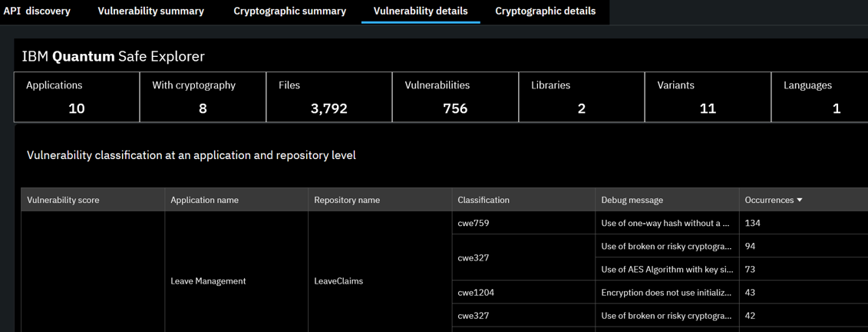Viewport: 868px width, 332px height.
Task: Click the Applications count card
Action: pyautogui.click(x=77, y=97)
